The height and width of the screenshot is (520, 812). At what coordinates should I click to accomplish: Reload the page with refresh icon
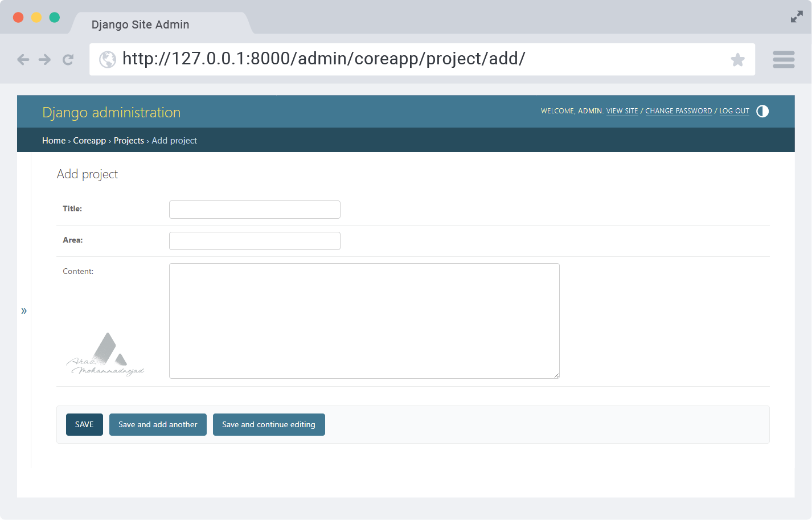pyautogui.click(x=68, y=59)
